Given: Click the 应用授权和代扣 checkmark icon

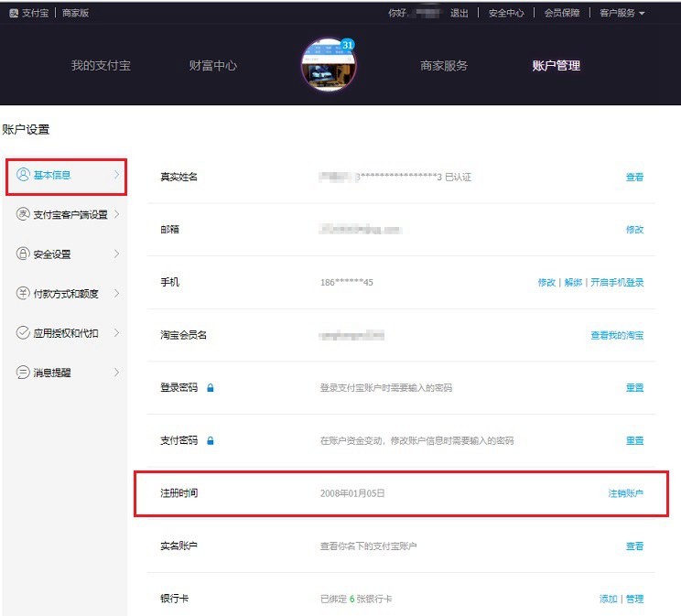Looking at the screenshot, I should click(x=23, y=333).
